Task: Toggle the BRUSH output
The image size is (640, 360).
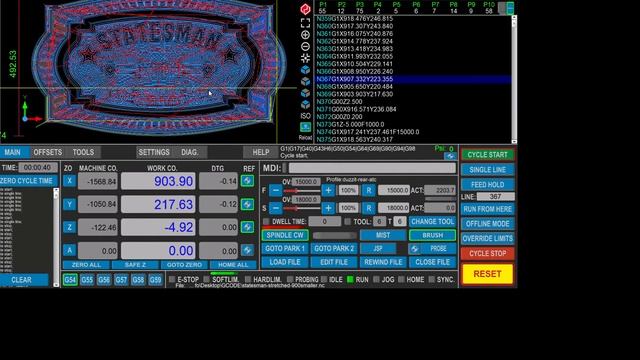Action: point(432,236)
